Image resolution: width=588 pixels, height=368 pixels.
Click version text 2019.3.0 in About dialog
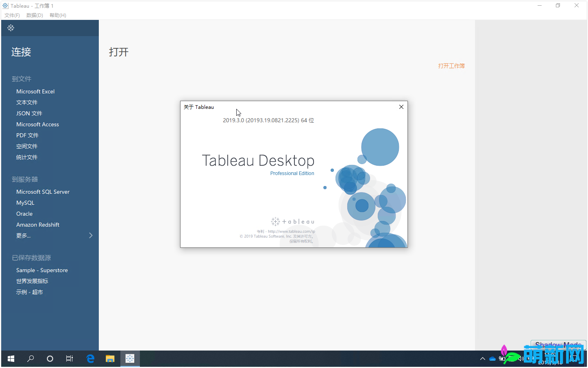(268, 120)
